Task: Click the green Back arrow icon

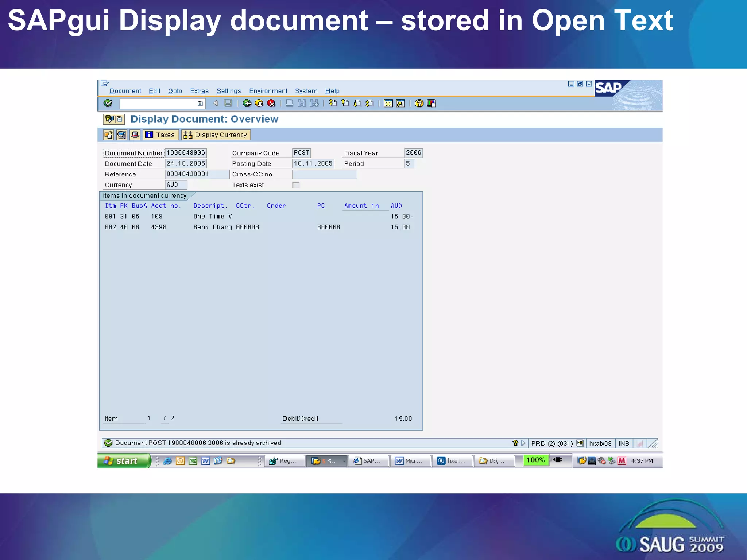Action: pos(247,103)
